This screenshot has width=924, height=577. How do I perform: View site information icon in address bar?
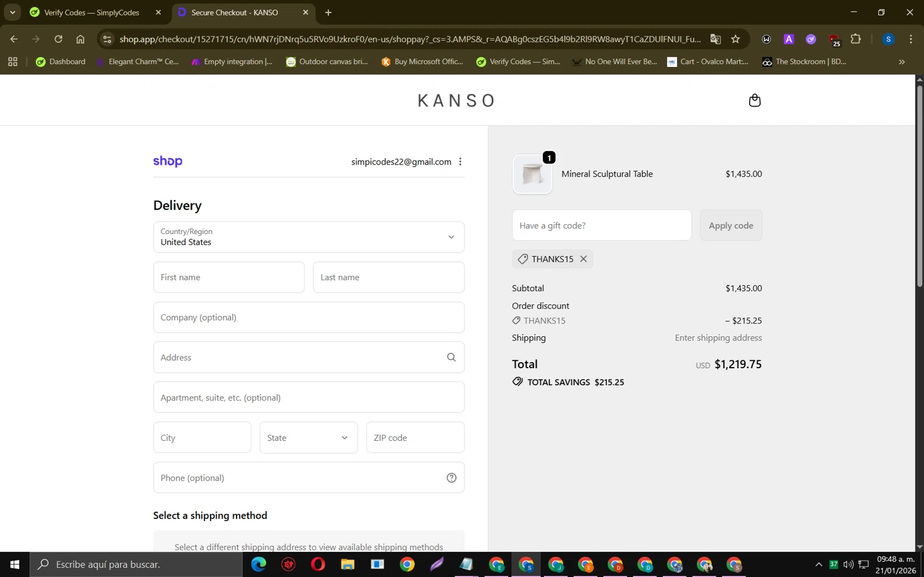tap(107, 39)
